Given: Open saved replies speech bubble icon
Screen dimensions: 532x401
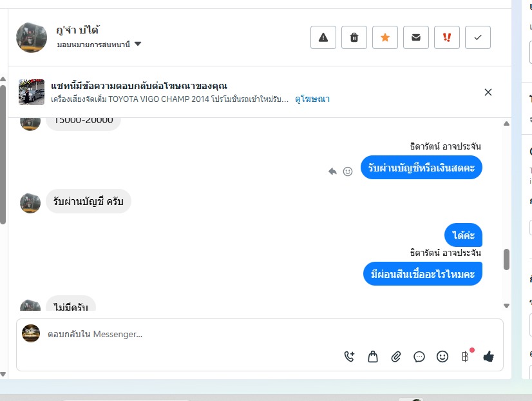Looking at the screenshot, I should point(419,356).
